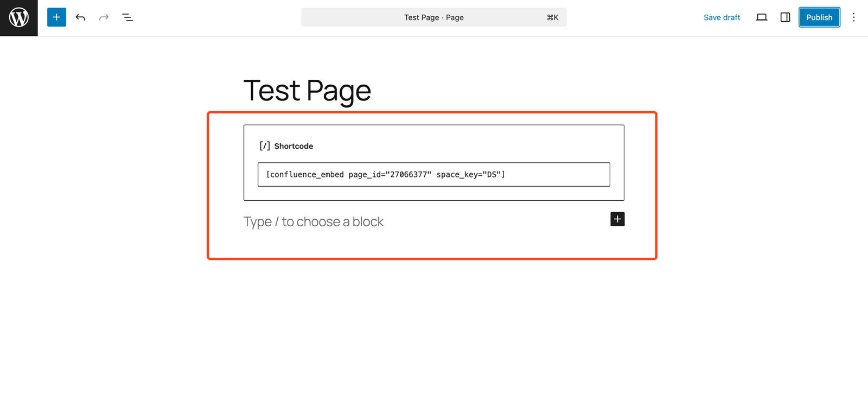Open the document overview list view
Viewport: 868px width, 401px height.
tap(127, 17)
